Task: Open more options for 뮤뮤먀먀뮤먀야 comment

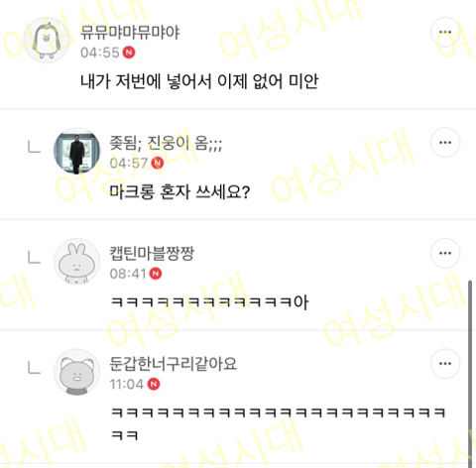Action: click(445, 32)
